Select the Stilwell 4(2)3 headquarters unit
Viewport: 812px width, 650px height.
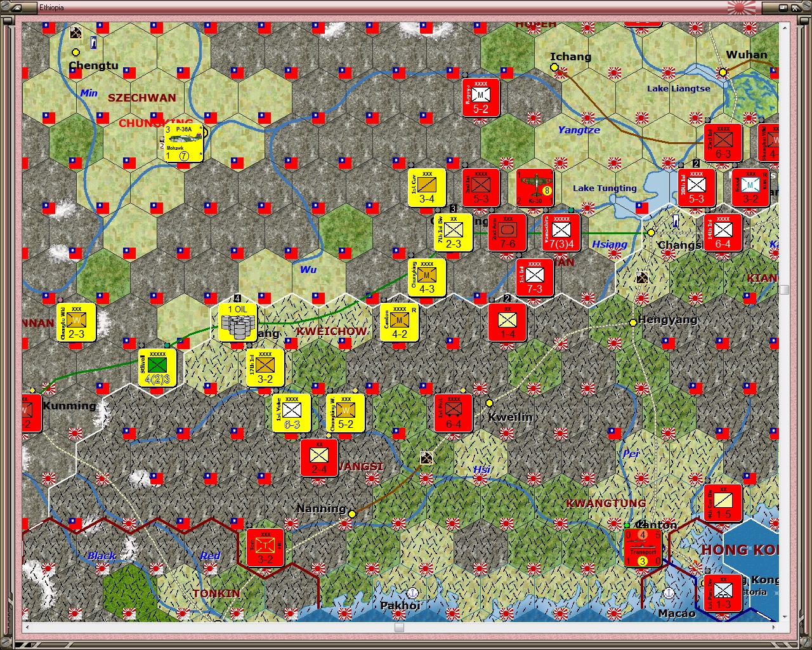[157, 368]
